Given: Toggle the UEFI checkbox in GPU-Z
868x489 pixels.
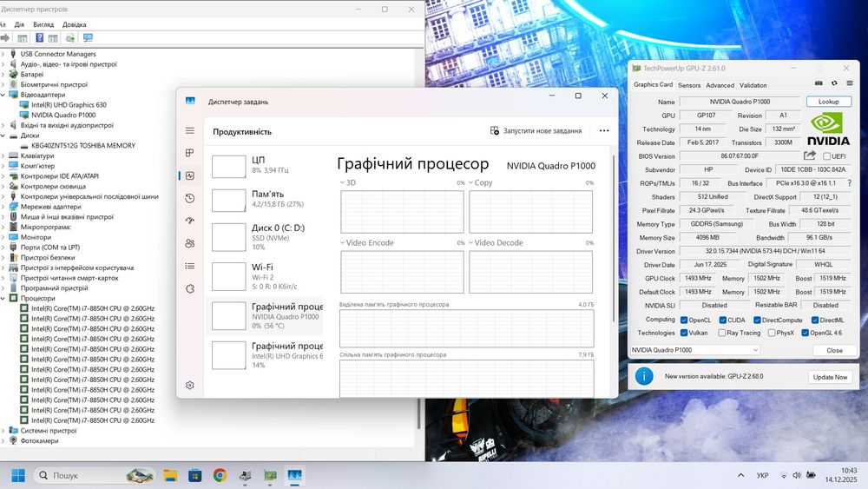Looking at the screenshot, I should (826, 156).
